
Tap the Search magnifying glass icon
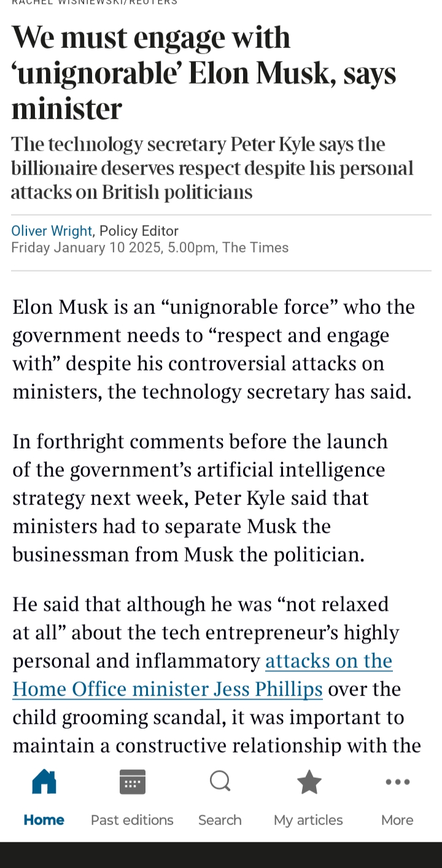coord(220,782)
